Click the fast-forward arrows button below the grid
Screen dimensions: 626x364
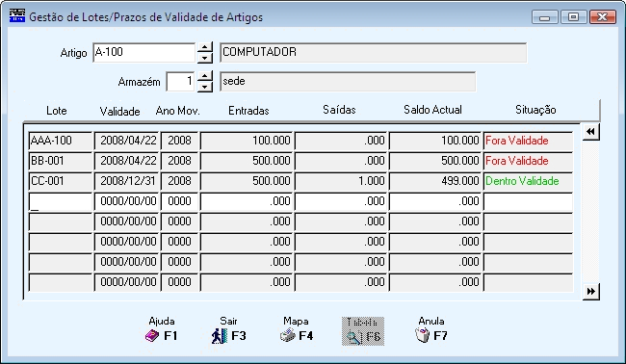pos(591,292)
